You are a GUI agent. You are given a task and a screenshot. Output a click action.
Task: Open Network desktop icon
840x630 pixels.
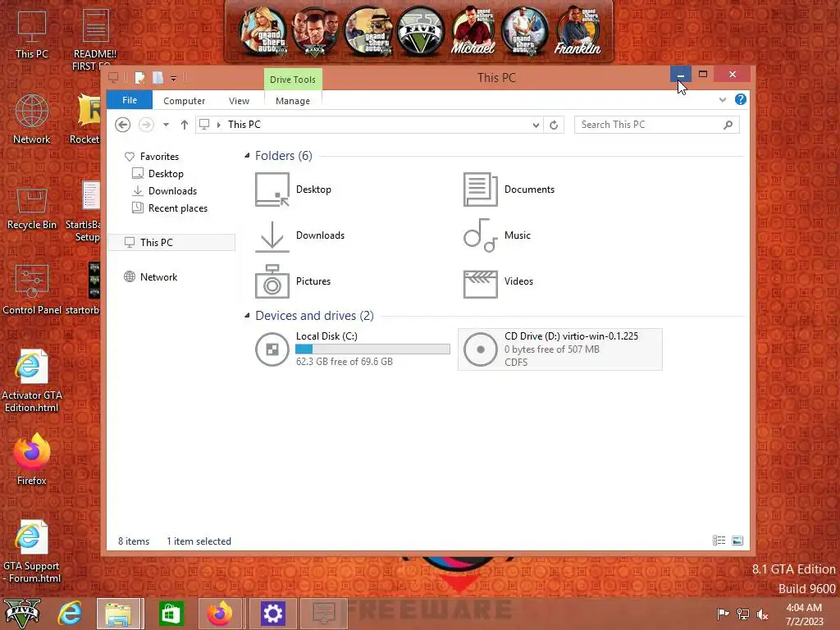coord(32,119)
